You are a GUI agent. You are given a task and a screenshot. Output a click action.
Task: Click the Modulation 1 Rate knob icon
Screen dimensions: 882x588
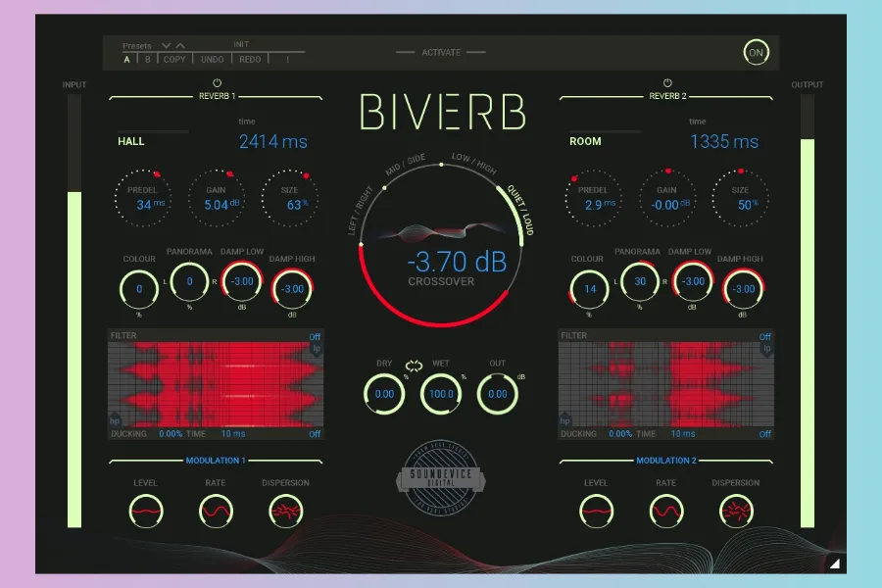coord(216,511)
